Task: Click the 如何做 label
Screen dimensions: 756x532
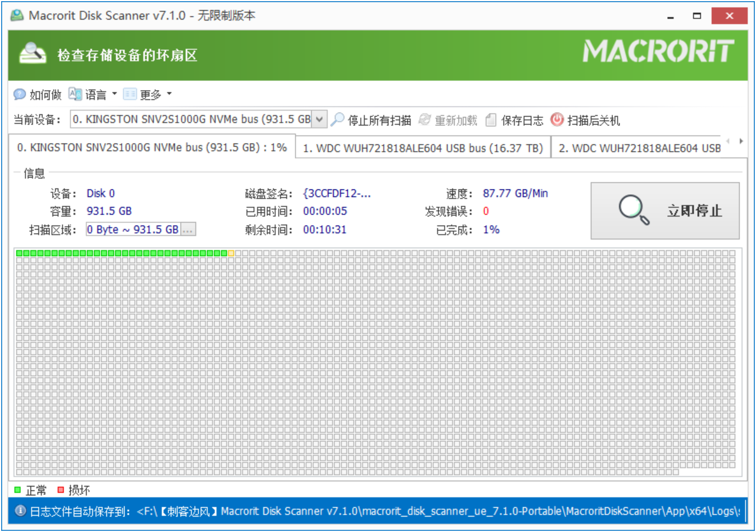Action: click(46, 95)
